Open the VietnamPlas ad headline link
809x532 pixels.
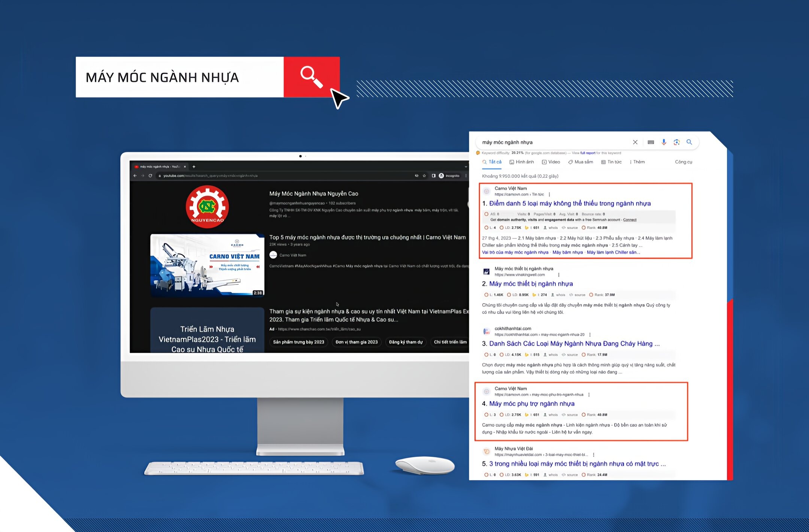pos(369,315)
